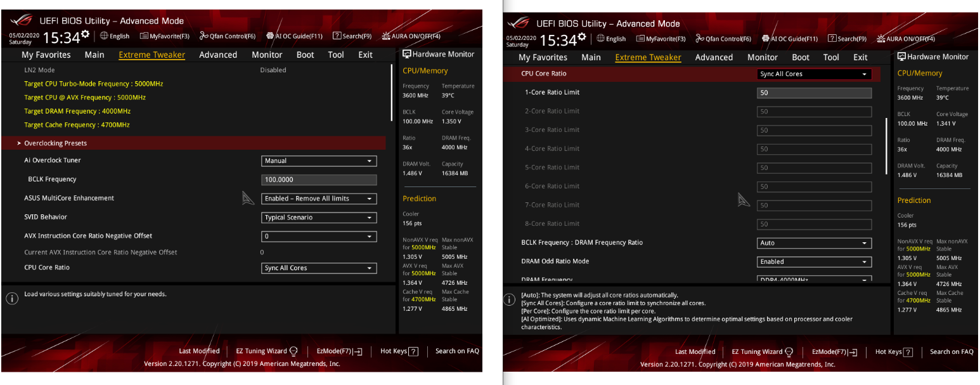Open EZ Tuning Wizard in left window footer
This screenshot has height=385, width=980.
point(266,351)
